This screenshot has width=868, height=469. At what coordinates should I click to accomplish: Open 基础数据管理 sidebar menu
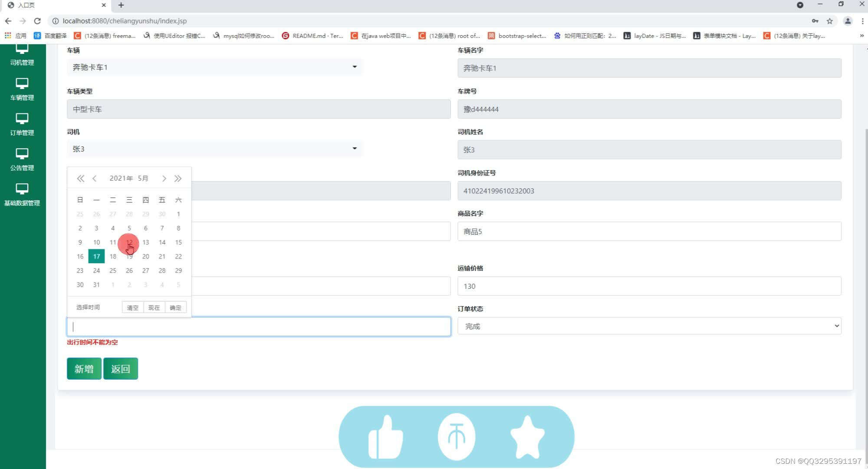22,195
